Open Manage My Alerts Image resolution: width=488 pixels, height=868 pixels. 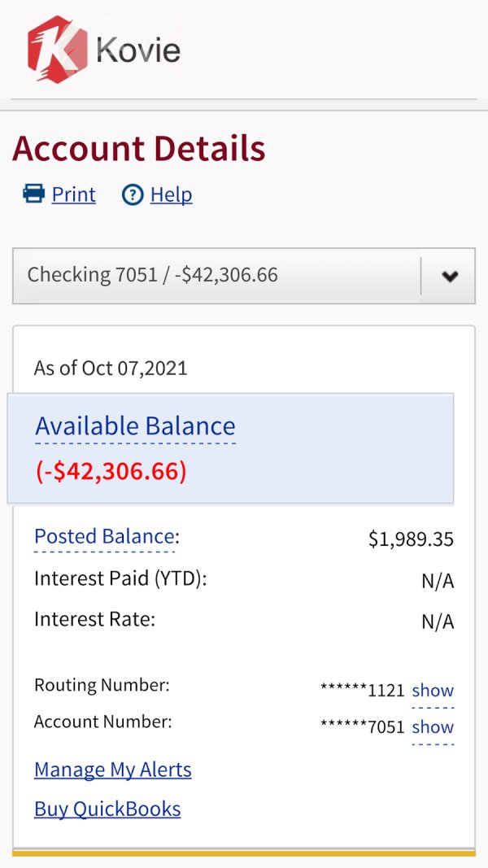pos(113,770)
